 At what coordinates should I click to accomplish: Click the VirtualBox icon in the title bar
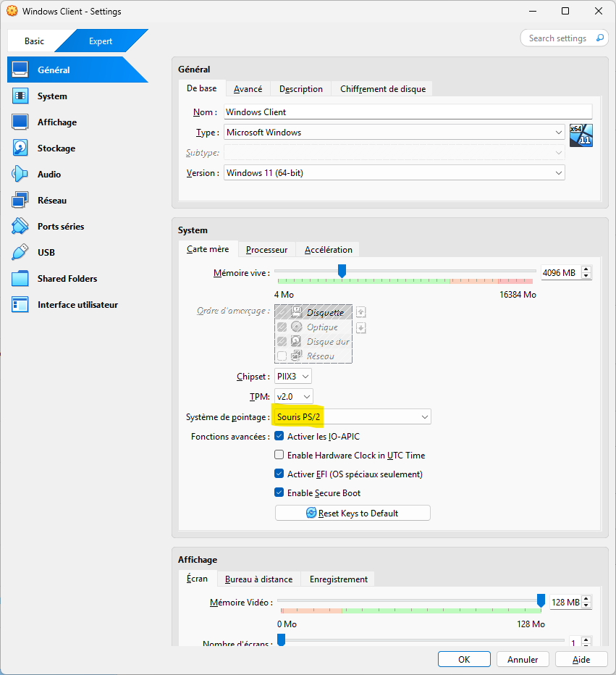click(12, 11)
